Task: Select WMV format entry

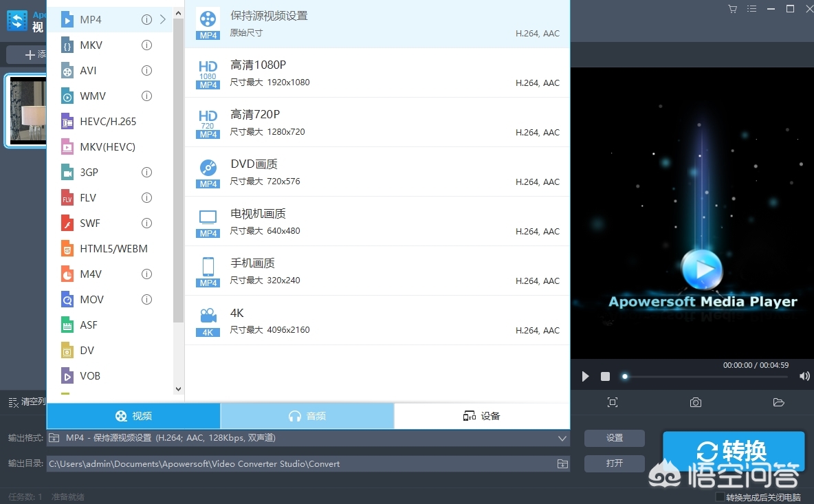Action: point(109,96)
